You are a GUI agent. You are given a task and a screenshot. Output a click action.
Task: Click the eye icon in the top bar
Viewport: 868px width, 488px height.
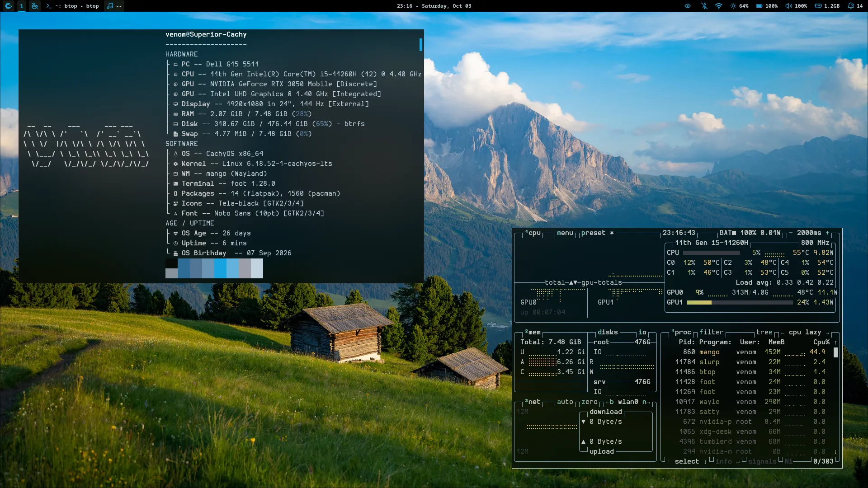click(688, 6)
